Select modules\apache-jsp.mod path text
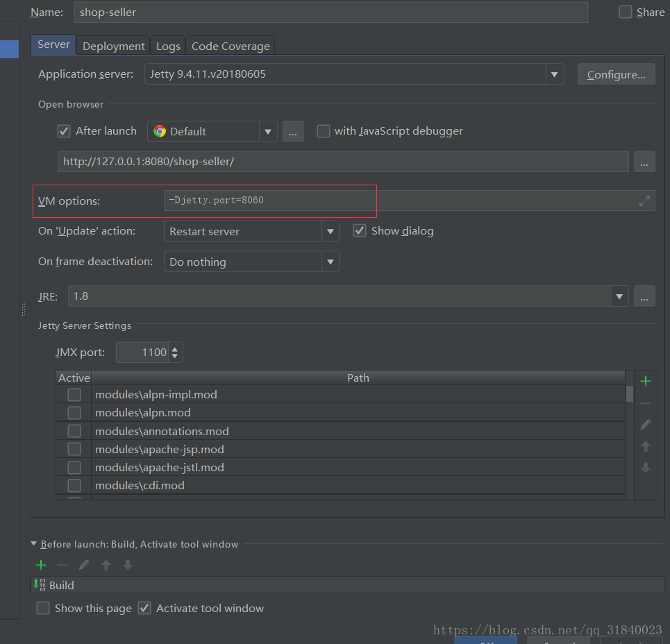This screenshot has height=644, width=670. click(160, 449)
